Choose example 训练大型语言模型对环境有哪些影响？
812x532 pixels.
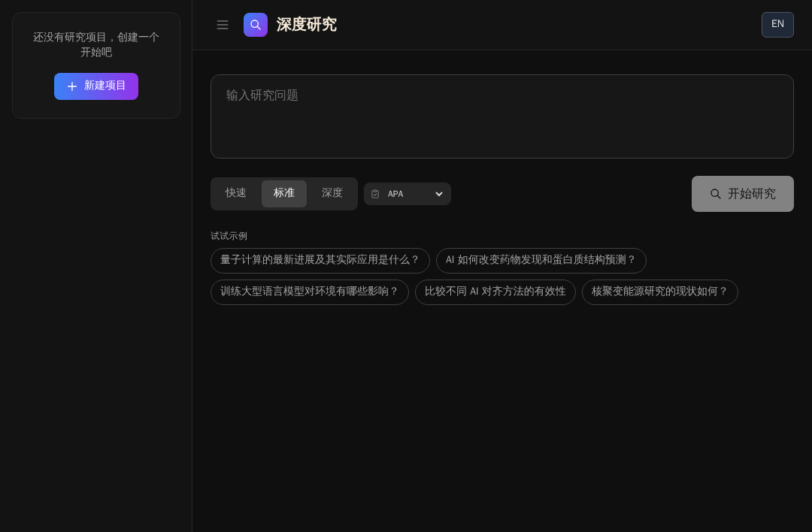tap(310, 292)
